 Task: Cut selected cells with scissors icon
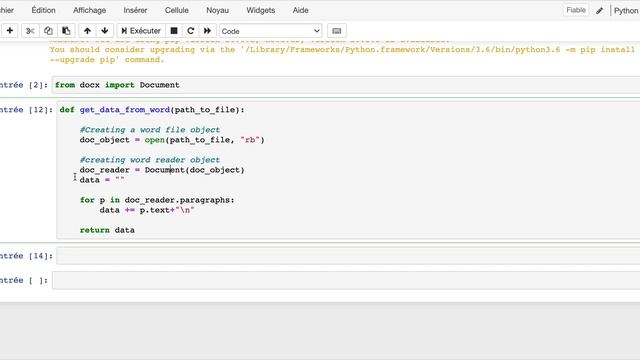[x=30, y=31]
